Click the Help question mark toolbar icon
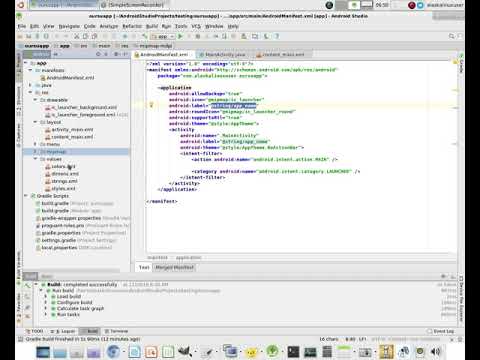 [276, 36]
